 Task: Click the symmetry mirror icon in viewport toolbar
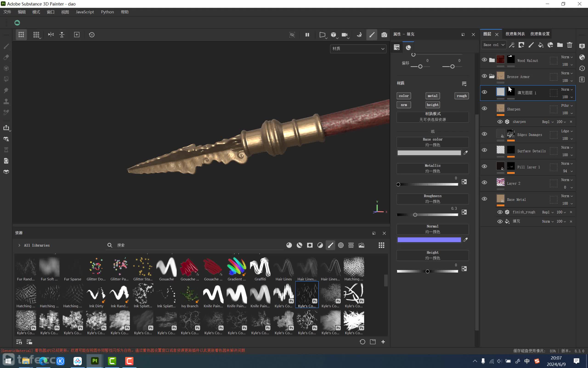click(x=51, y=34)
